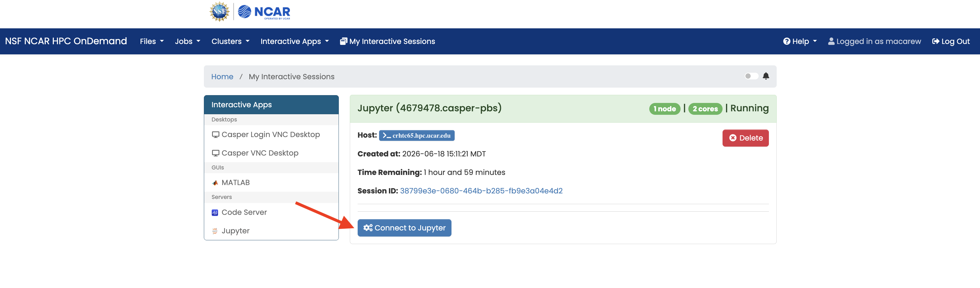
Task: Click the user profile icon
Action: [831, 41]
